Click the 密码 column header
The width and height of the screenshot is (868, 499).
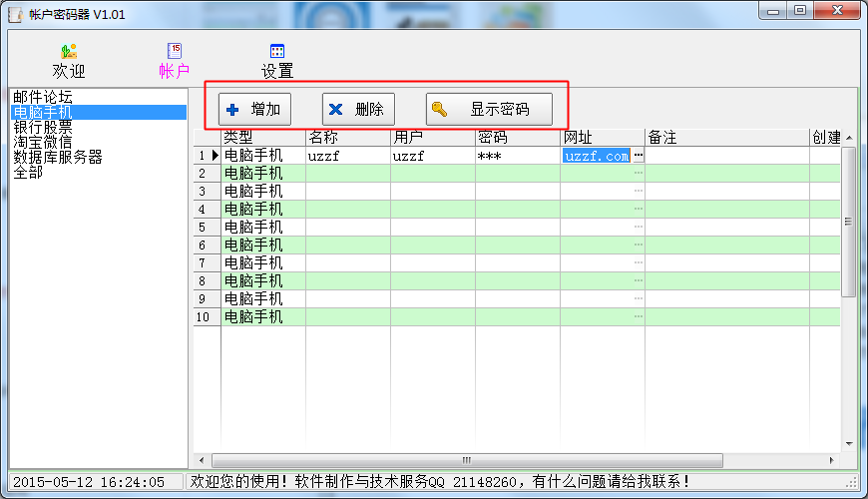518,138
